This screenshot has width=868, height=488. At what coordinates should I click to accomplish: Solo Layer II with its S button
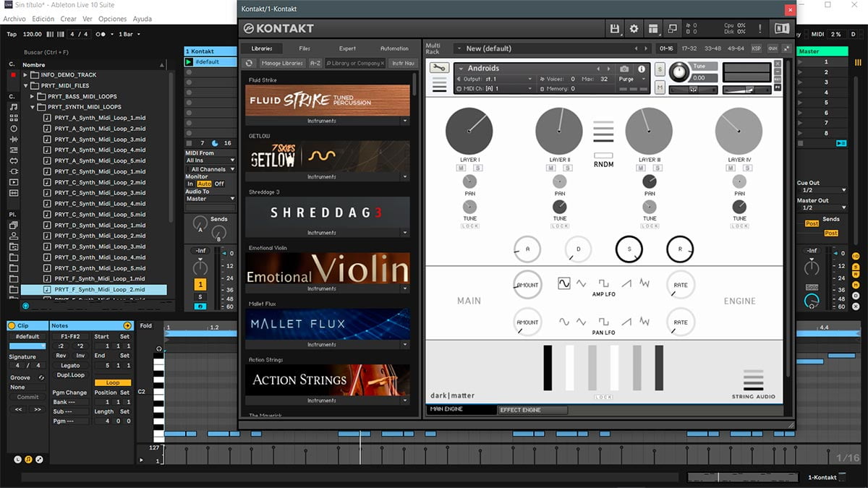pos(567,168)
